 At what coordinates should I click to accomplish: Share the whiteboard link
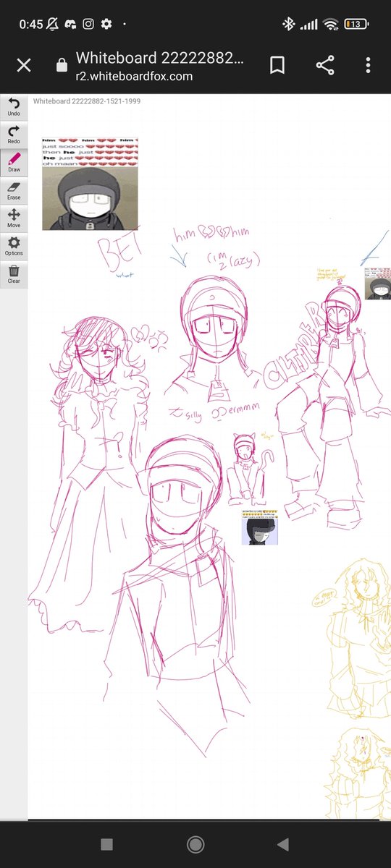[x=325, y=66]
